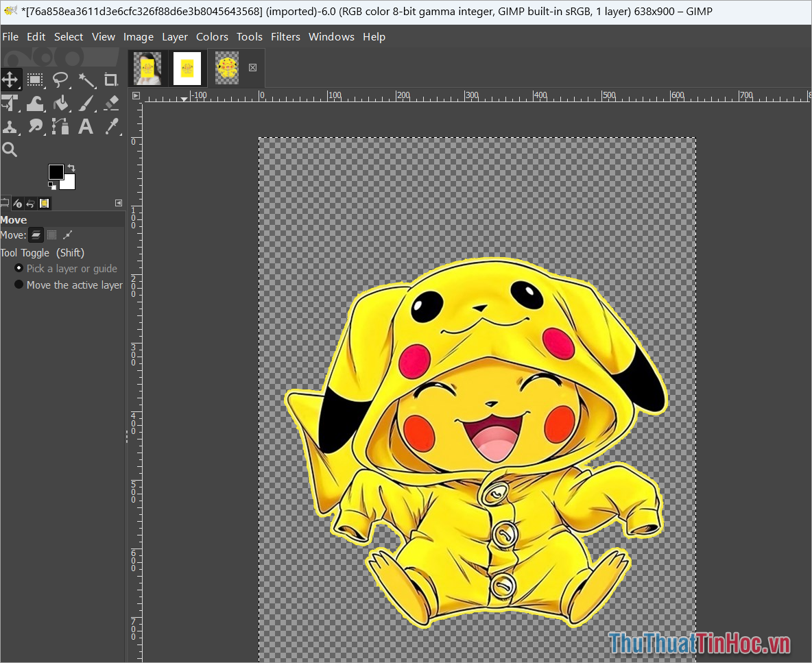Open the dock tab configuration menu
The image size is (812, 663).
click(119, 203)
